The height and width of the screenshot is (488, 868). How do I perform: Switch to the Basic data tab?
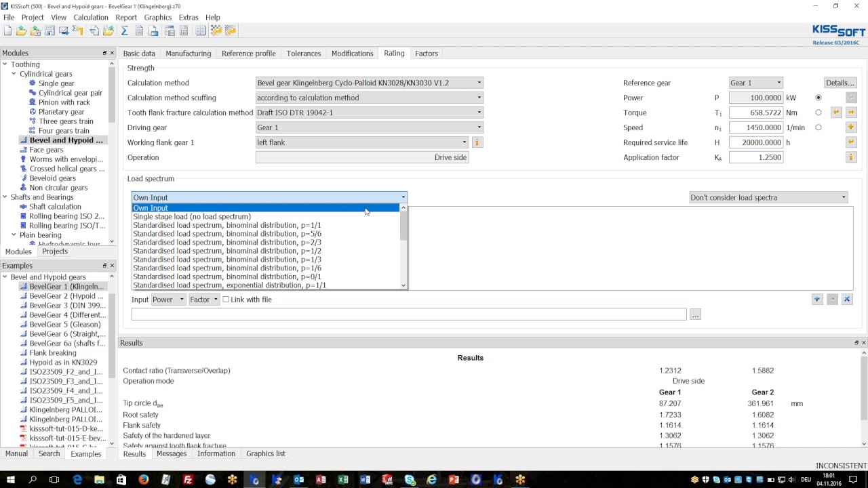[139, 54]
